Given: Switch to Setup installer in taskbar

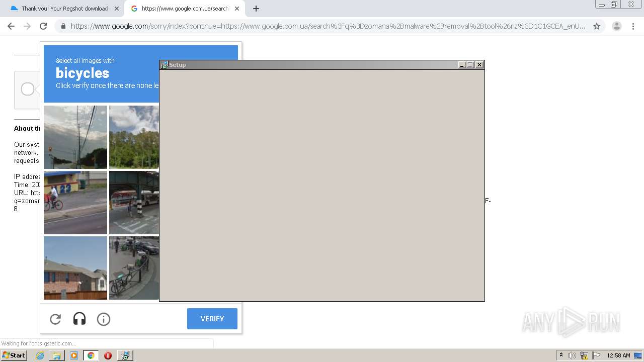Looking at the screenshot, I should pos(125,355).
